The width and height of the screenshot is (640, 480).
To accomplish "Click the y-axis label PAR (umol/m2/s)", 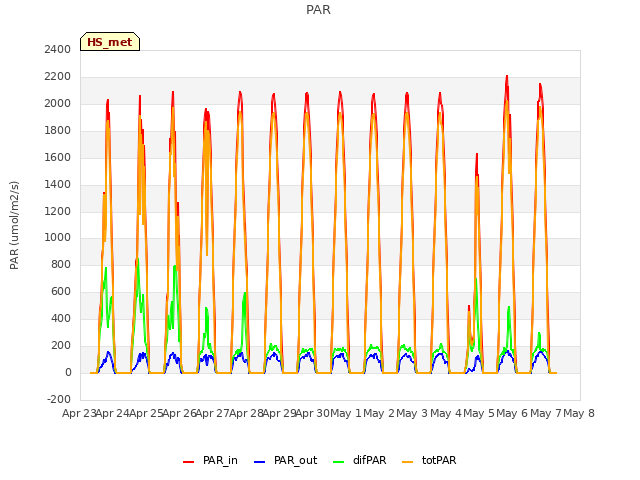I will 14,225.
